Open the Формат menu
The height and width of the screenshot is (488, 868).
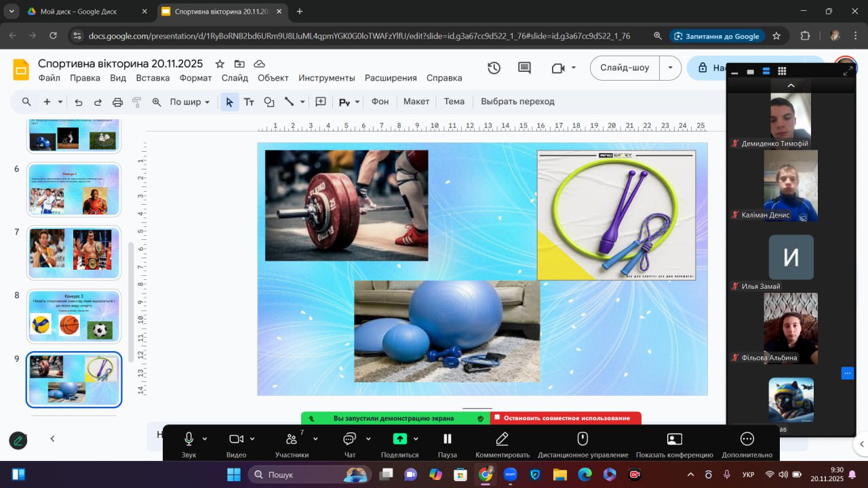click(x=195, y=78)
